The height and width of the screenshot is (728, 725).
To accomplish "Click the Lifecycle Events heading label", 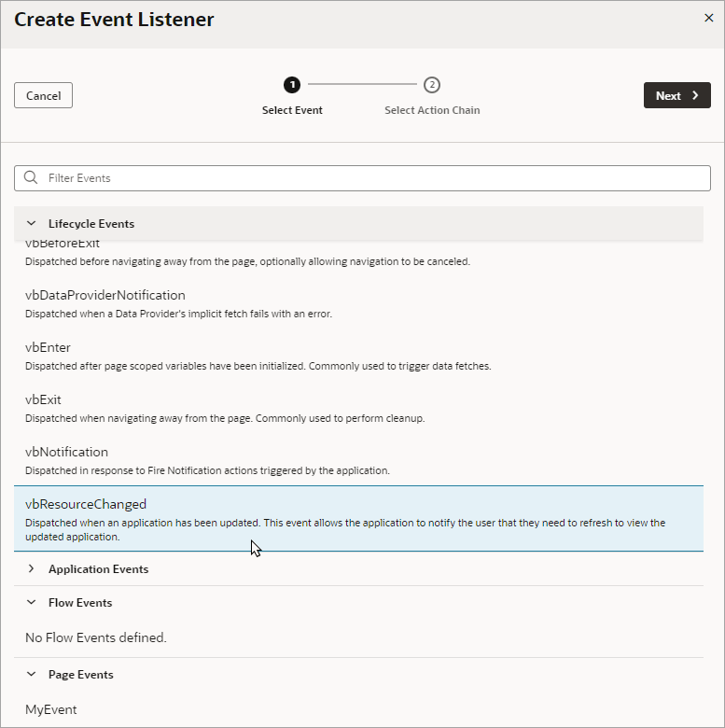I will pyautogui.click(x=91, y=223).
